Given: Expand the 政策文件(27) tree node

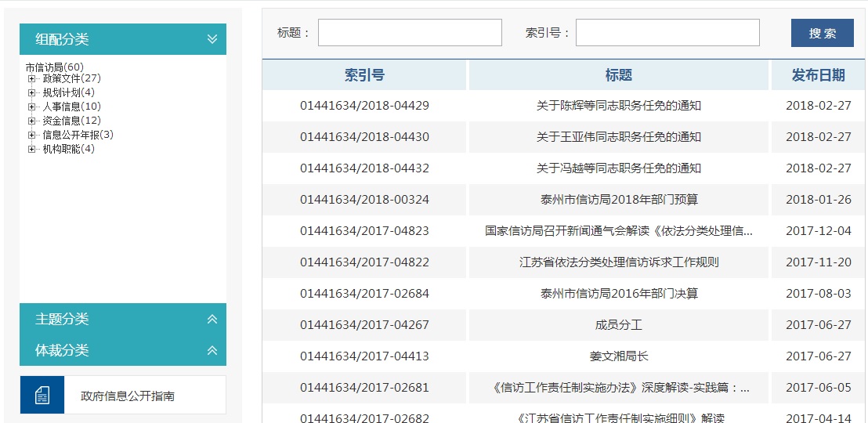Looking at the screenshot, I should pos(31,78).
